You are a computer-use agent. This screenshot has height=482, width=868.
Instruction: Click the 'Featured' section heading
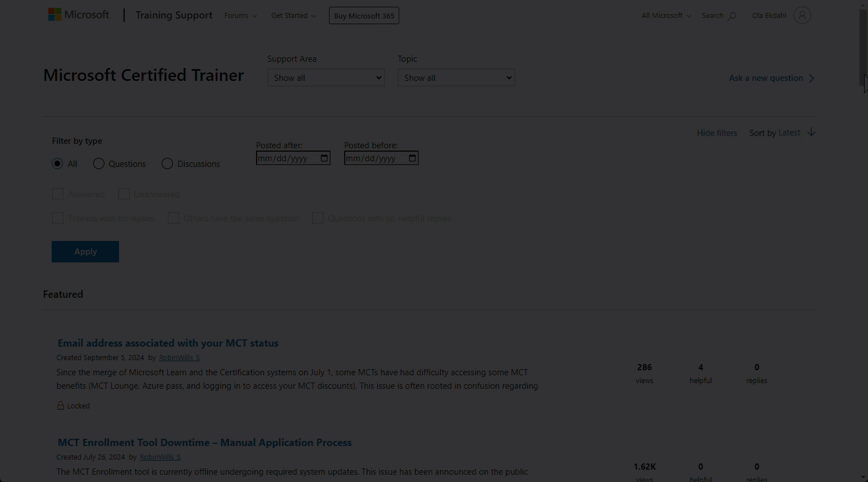63,294
